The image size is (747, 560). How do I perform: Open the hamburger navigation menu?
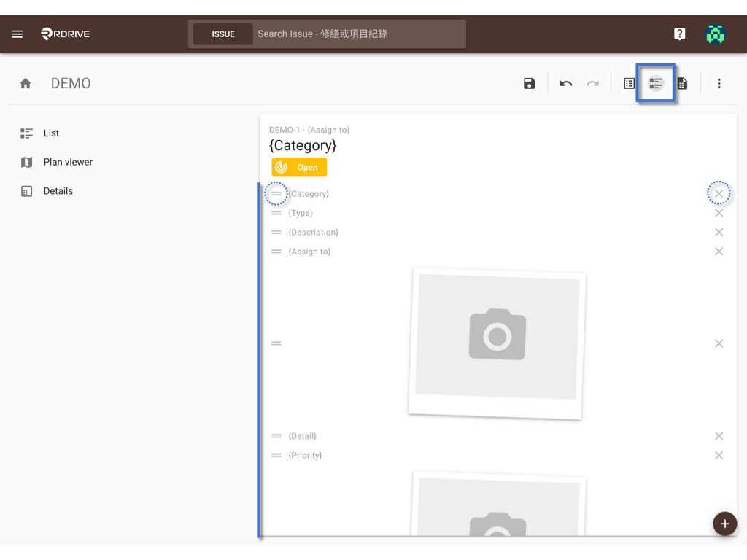click(x=18, y=34)
